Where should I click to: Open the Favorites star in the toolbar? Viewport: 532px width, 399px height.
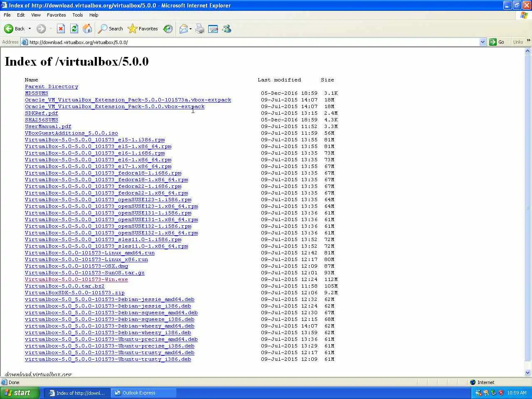[x=143, y=29]
